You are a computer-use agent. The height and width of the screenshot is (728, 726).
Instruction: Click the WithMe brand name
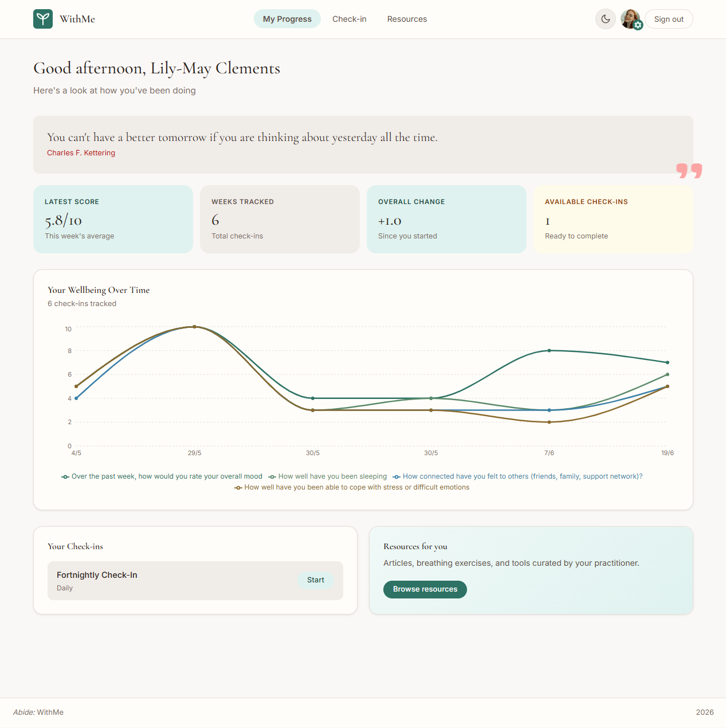tap(77, 19)
